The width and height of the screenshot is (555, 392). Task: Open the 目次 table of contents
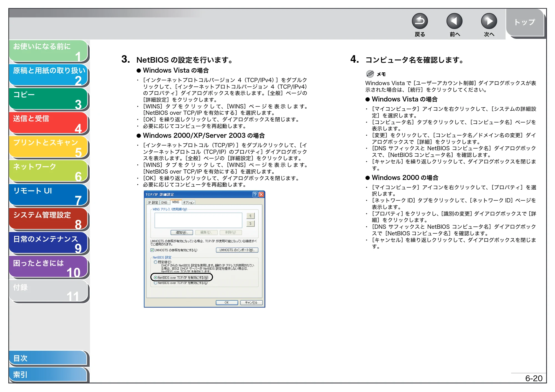pyautogui.click(x=48, y=358)
